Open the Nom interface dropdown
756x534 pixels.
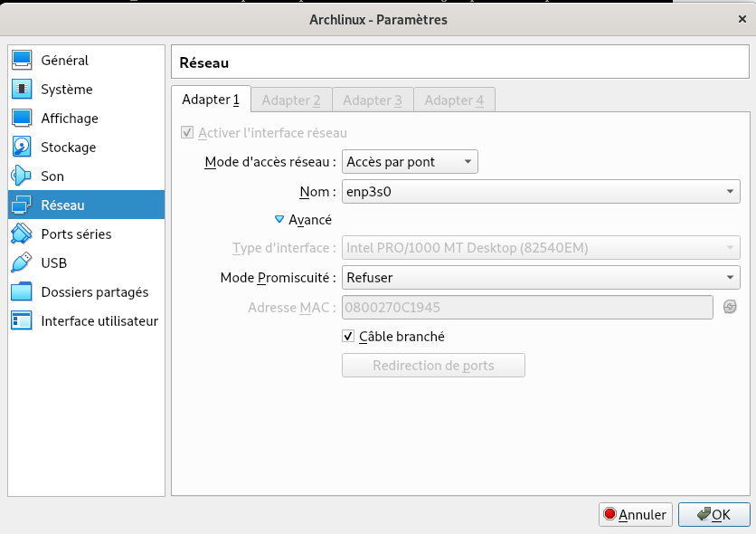(541, 192)
